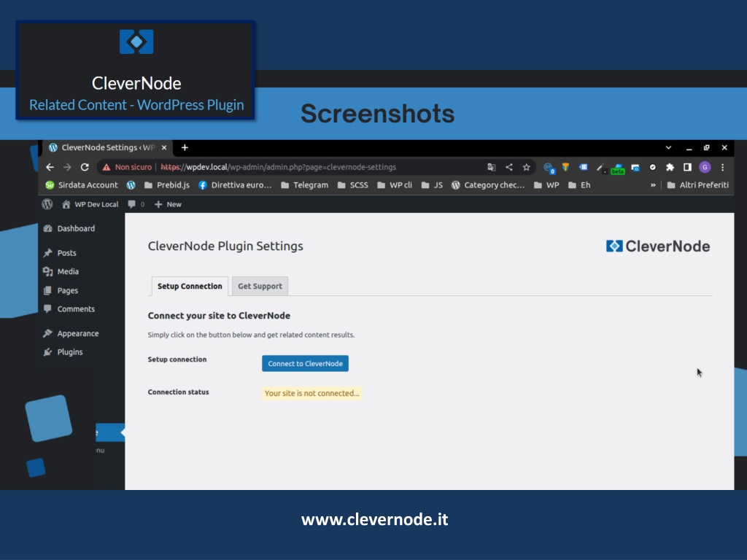The image size is (747, 560).
Task: Open the WP cli bookmark folder
Action: 395,185
